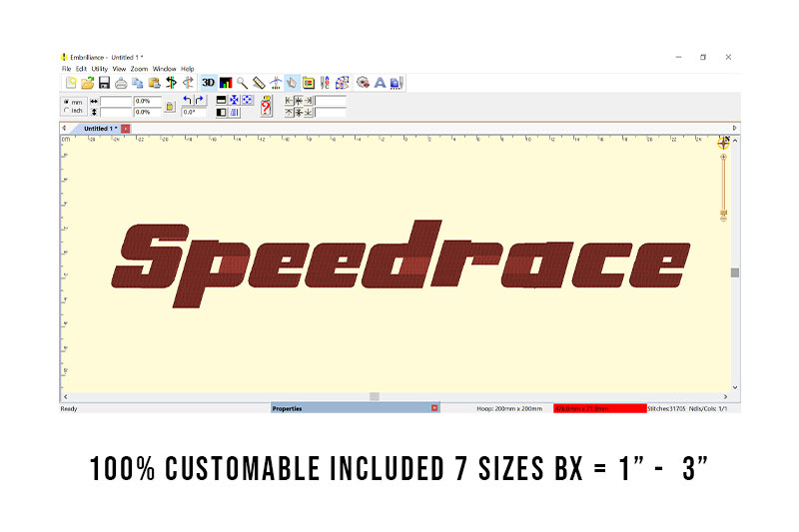Align objects to the left edge

click(289, 100)
